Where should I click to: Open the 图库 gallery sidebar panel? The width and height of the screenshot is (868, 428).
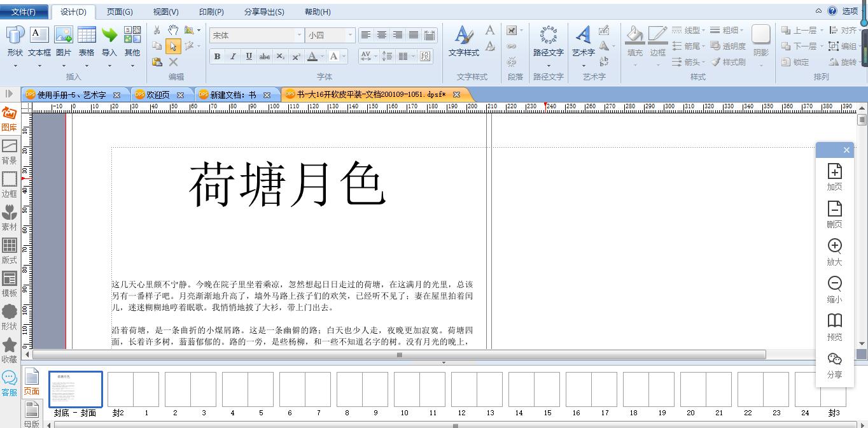coord(10,119)
